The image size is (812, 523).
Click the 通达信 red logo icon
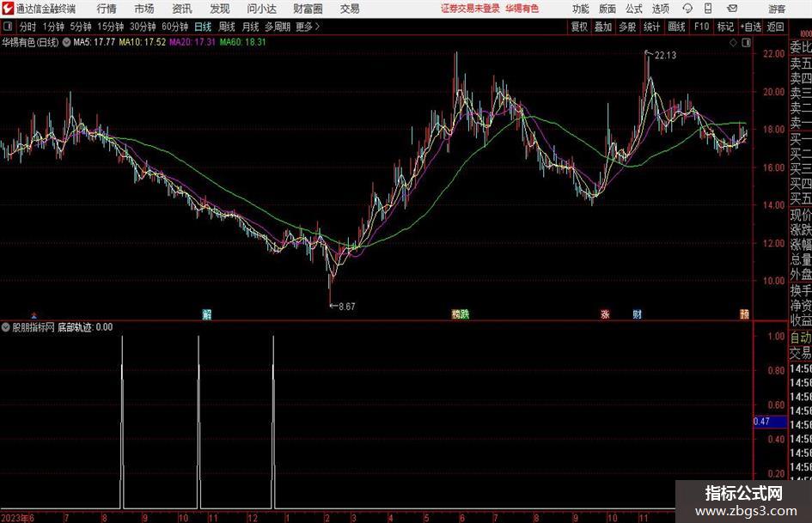7,9
